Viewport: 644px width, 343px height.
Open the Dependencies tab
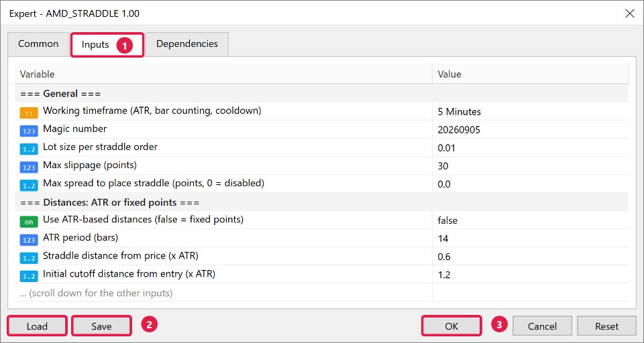(187, 44)
